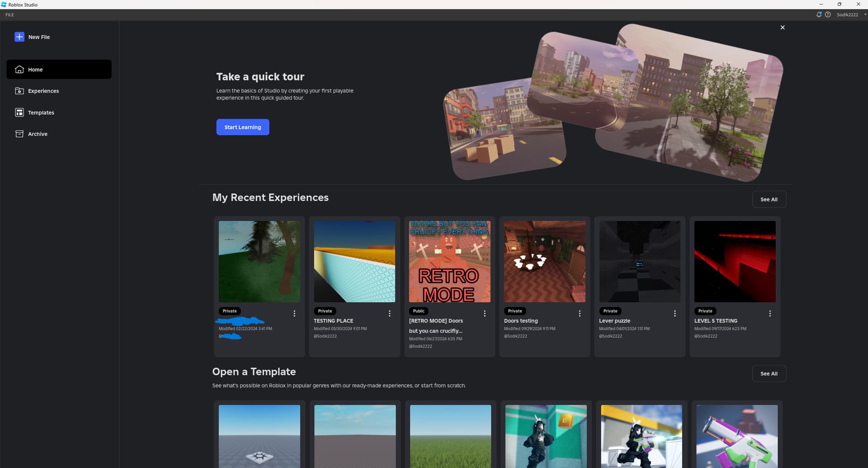Click the My Recent Experiences heading
This screenshot has height=468, width=868.
[x=270, y=198]
